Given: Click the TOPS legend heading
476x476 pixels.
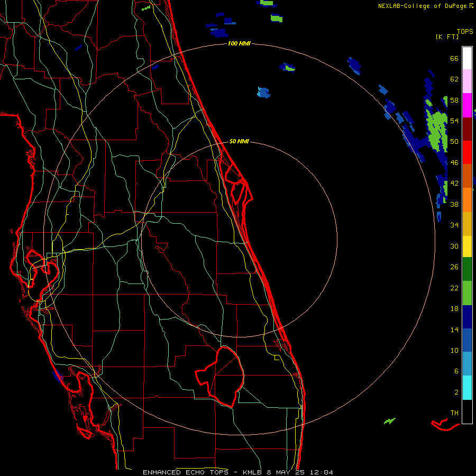Looking at the screenshot, I should tap(465, 32).
